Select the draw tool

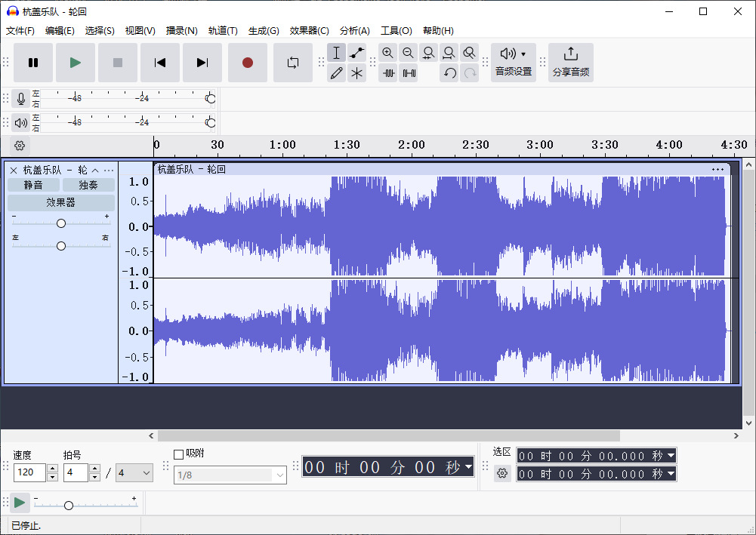point(337,73)
